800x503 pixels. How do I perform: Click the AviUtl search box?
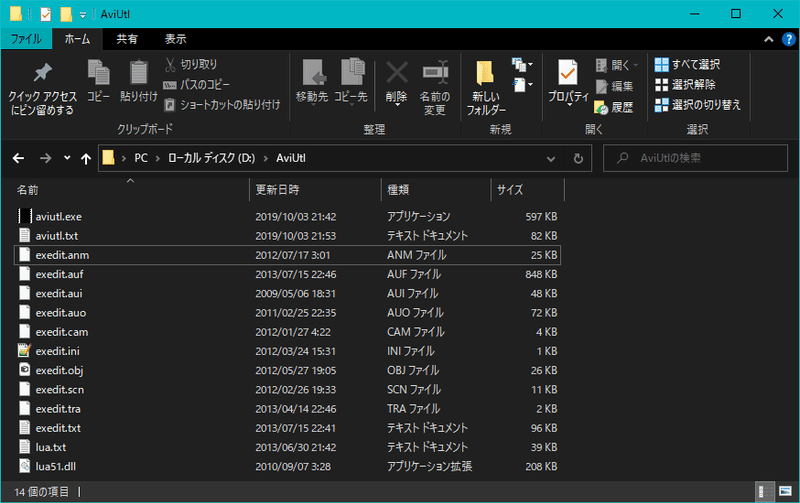696,158
